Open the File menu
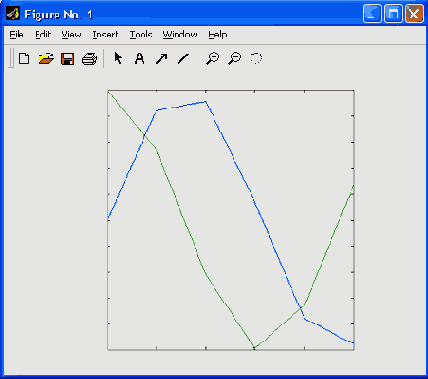Screen dimensions: 428x379 (16, 34)
